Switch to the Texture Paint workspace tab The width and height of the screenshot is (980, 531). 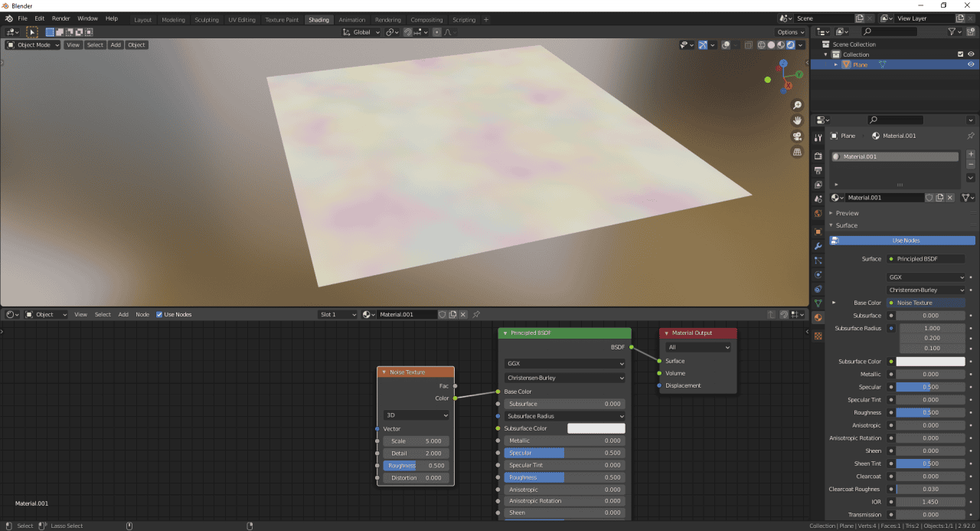click(282, 20)
